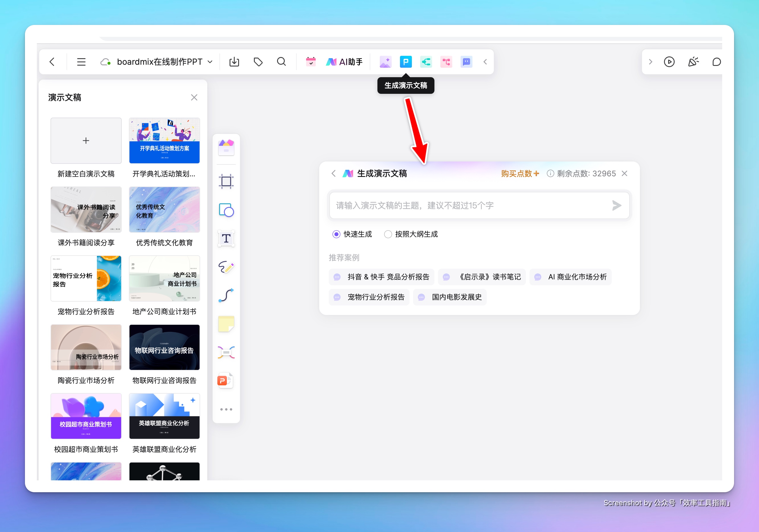The image size is (759, 532).
Task: Open 优秀传统文化教育 template thumbnail
Action: pos(164,210)
